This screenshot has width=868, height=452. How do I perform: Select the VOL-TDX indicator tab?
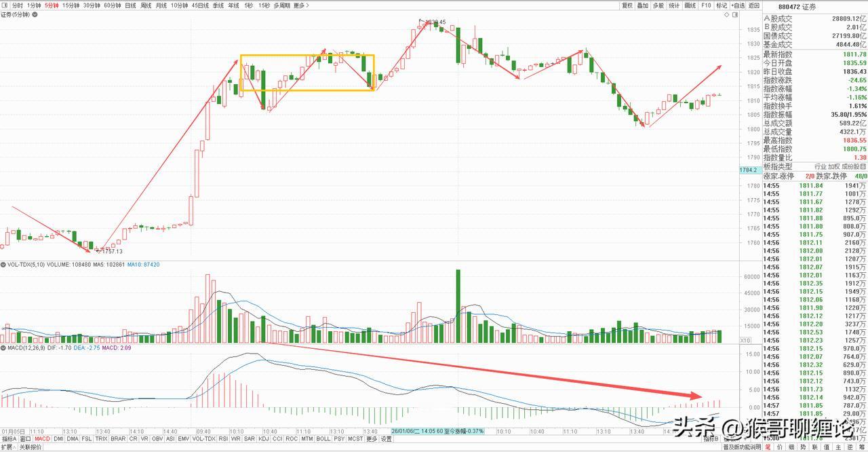click(203, 438)
